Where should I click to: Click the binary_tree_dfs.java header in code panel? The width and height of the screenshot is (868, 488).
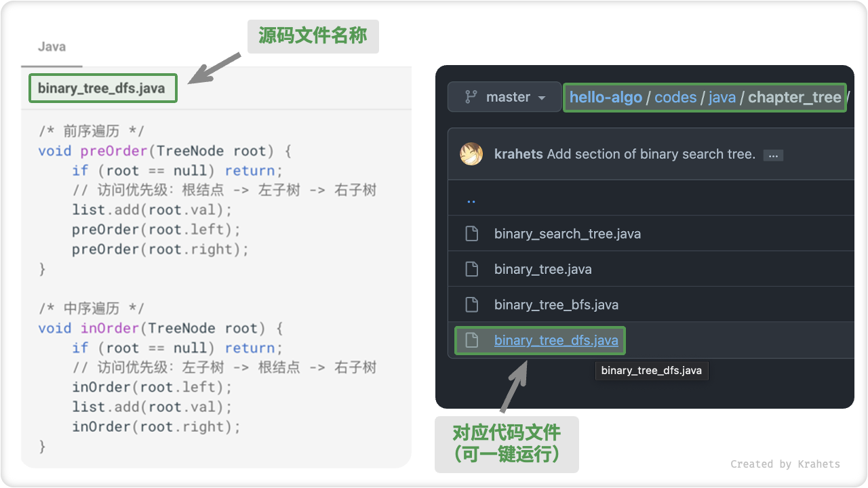point(102,88)
